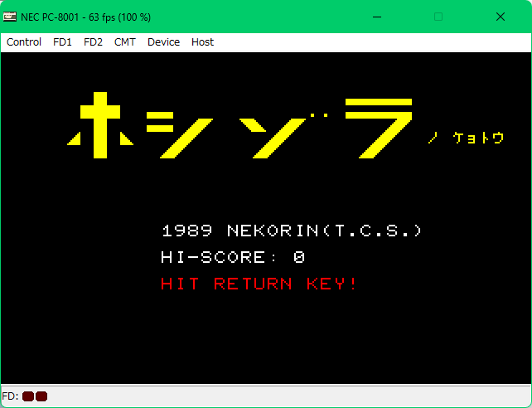Open the Control menu
Image resolution: width=532 pixels, height=408 pixels.
tap(24, 42)
